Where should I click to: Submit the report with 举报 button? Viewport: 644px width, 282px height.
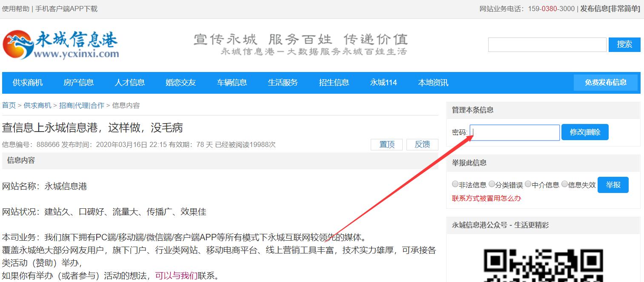pos(613,185)
